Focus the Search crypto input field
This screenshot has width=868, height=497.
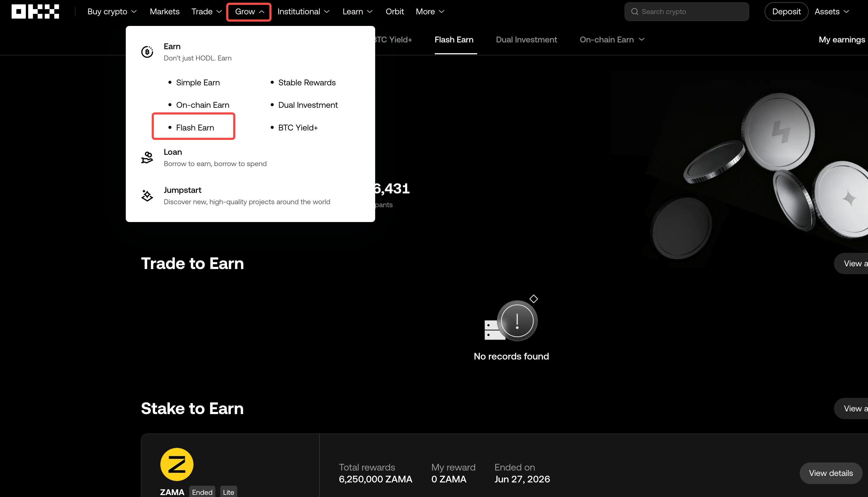[687, 12]
